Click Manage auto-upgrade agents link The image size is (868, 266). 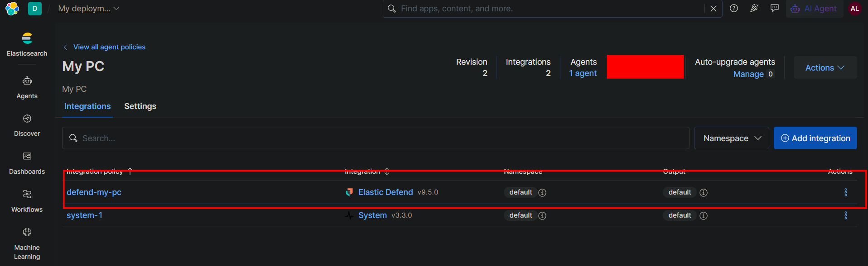pos(748,74)
